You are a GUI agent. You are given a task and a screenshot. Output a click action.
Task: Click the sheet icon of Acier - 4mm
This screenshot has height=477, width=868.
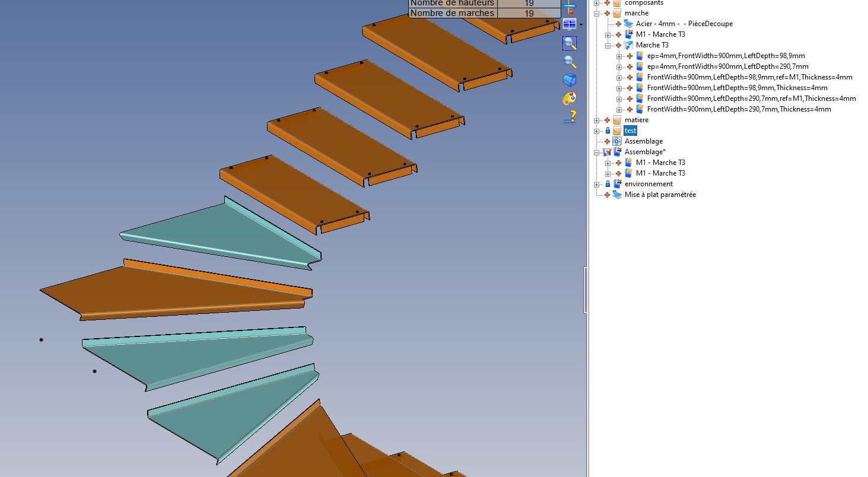point(628,24)
